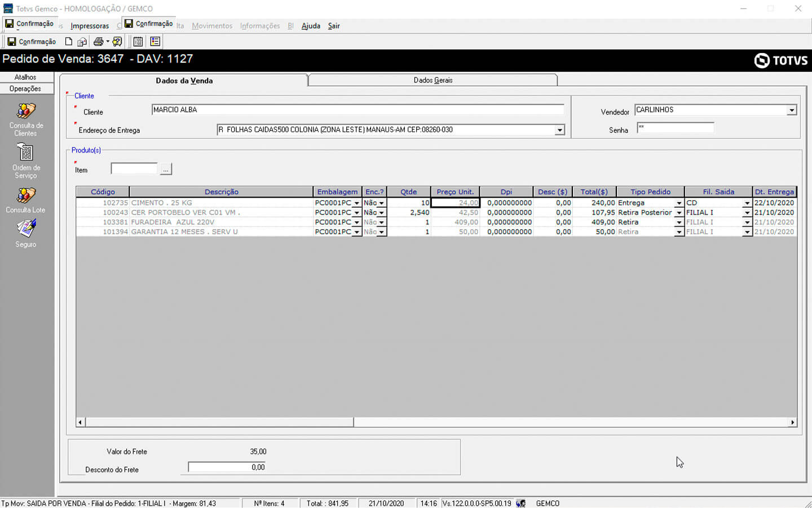
Task: Switch to the Dados Gerais tab
Action: (x=433, y=80)
